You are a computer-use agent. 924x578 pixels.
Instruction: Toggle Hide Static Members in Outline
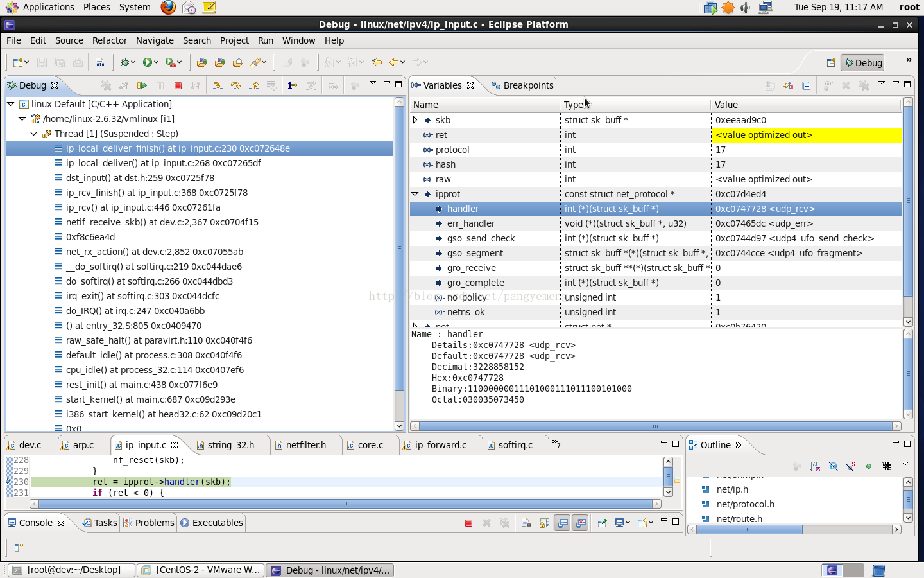(851, 466)
